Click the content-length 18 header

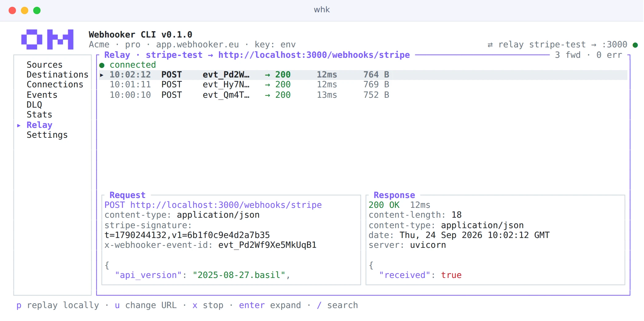(x=415, y=215)
